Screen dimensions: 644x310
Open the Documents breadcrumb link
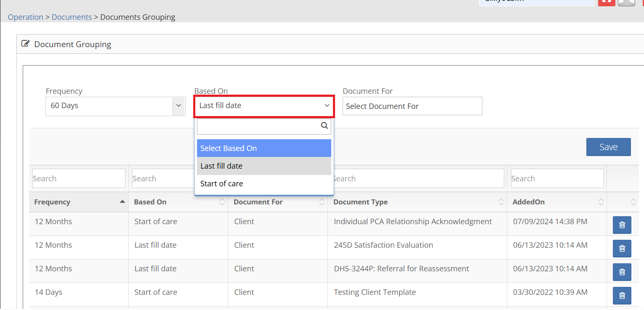(x=72, y=17)
